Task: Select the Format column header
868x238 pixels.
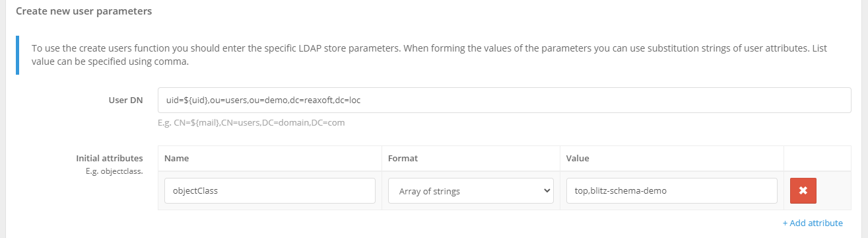Action: pyautogui.click(x=403, y=159)
